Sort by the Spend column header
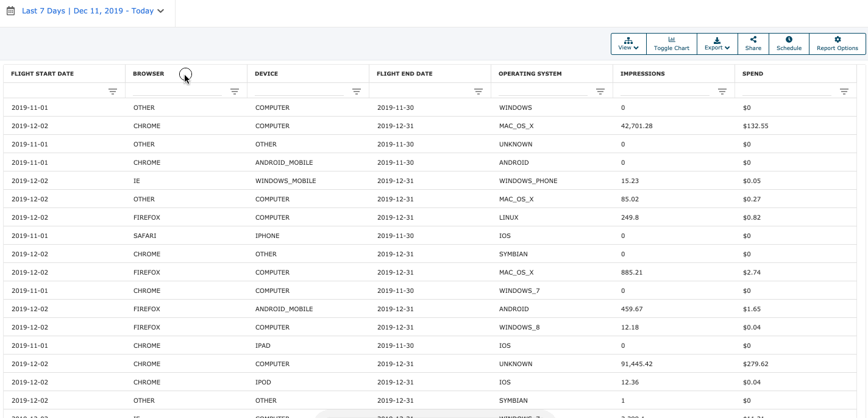This screenshot has width=868, height=418. pyautogui.click(x=753, y=74)
